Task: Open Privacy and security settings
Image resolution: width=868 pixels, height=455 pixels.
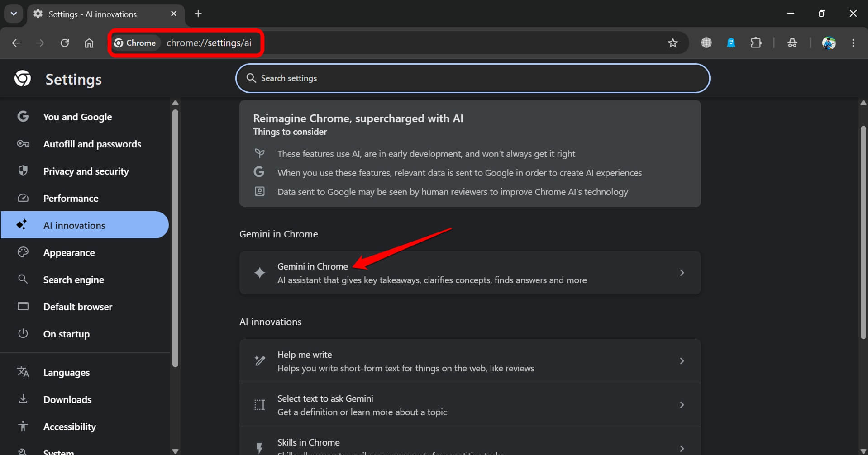Action: click(x=85, y=171)
